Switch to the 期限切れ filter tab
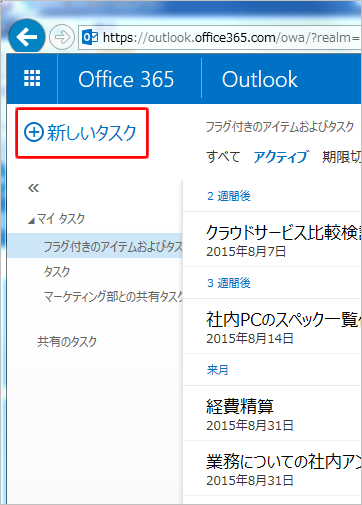 [341, 157]
